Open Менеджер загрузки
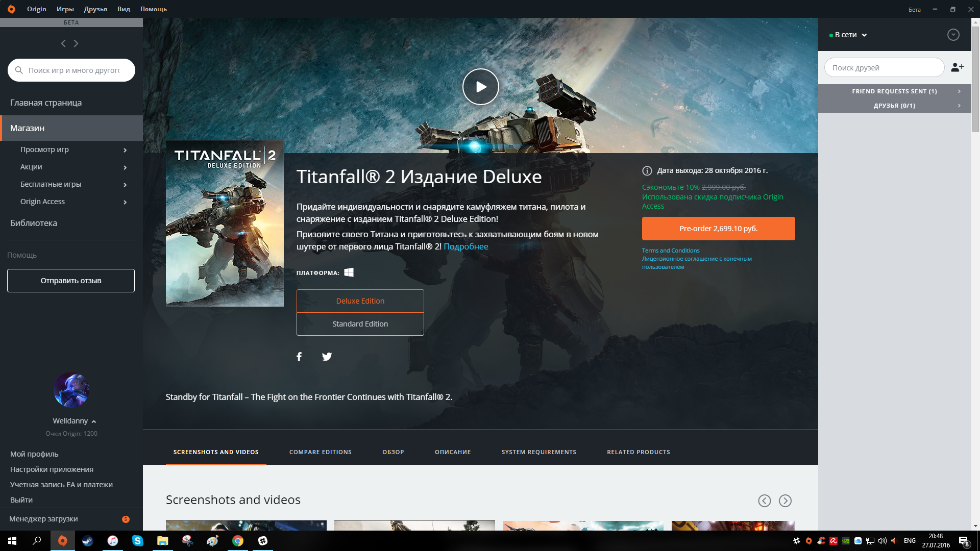 (43, 519)
